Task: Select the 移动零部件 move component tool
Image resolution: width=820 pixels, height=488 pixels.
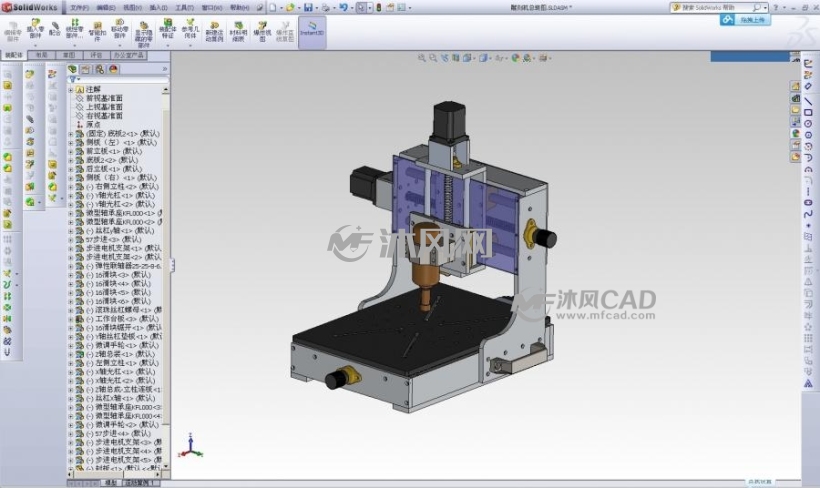Action: point(120,29)
